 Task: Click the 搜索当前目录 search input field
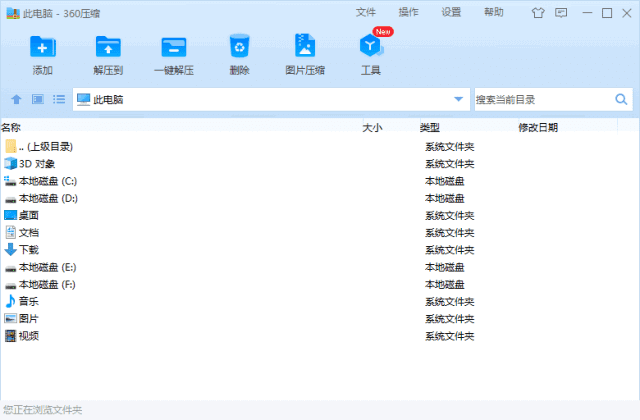[540, 99]
